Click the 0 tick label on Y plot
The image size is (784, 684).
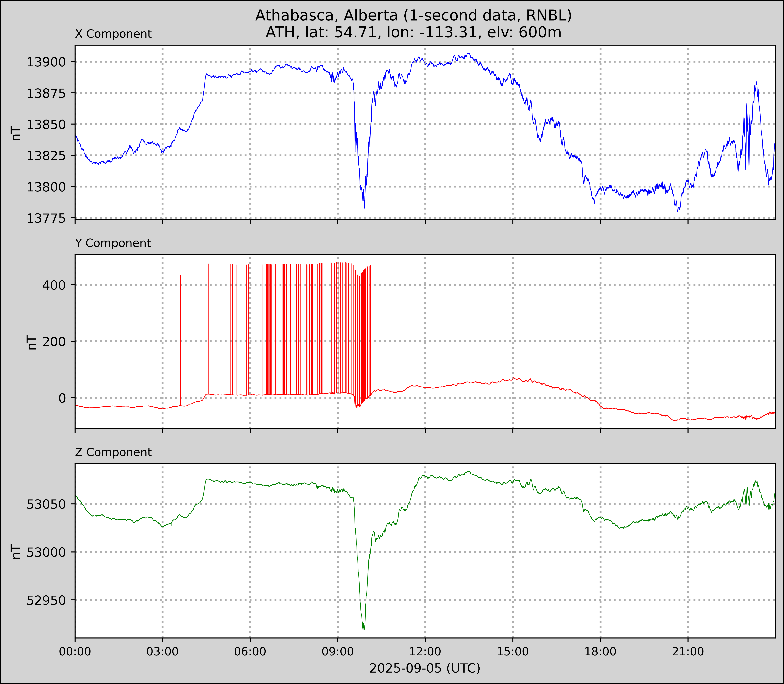click(x=62, y=398)
